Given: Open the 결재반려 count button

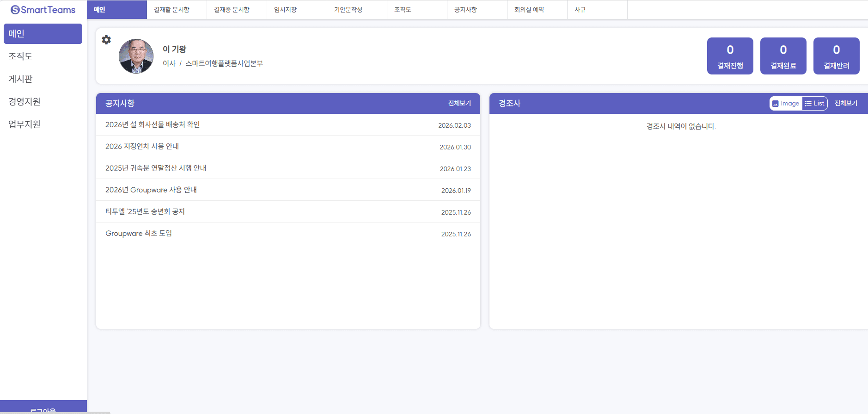Looking at the screenshot, I should click(x=836, y=56).
